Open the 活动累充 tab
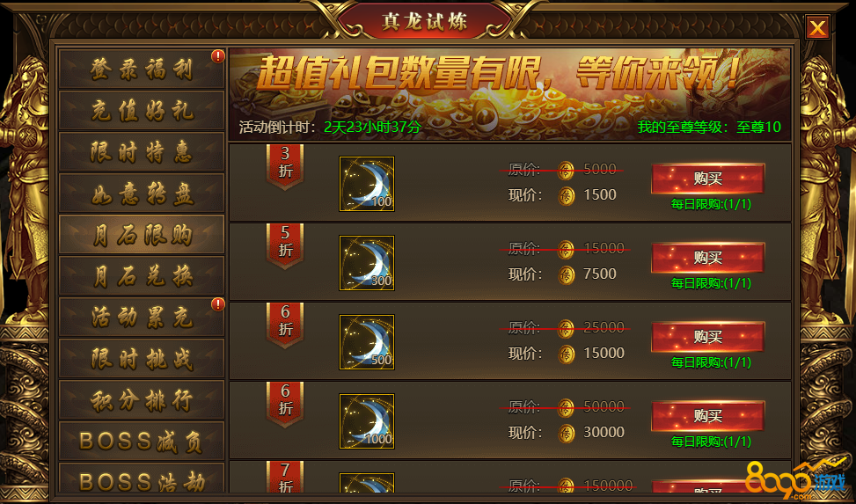The height and width of the screenshot is (504, 856). (142, 317)
